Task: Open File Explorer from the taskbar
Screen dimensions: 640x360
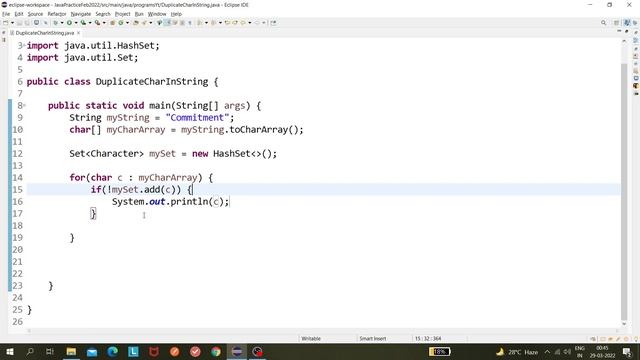Action: 71,351
